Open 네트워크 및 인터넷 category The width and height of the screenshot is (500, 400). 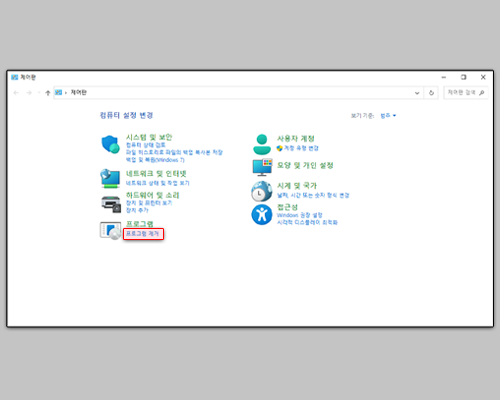[x=156, y=174]
